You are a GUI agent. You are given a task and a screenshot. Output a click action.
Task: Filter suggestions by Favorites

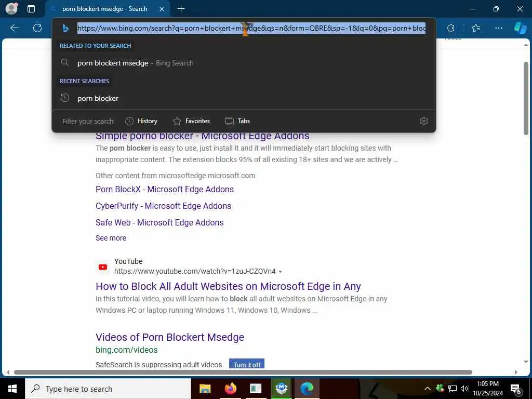191,121
